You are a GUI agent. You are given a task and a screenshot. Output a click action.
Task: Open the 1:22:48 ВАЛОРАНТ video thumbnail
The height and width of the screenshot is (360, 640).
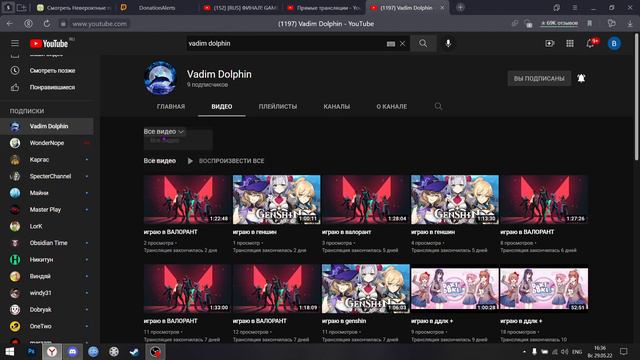tap(187, 200)
